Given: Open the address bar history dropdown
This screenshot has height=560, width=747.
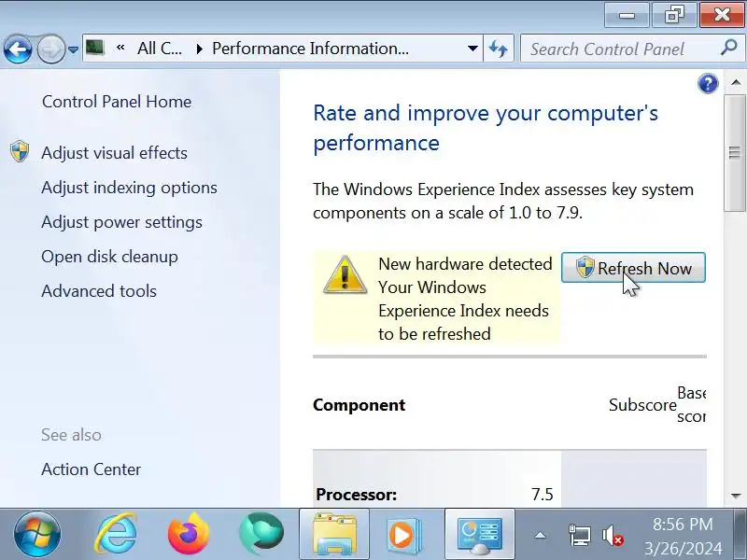Looking at the screenshot, I should tap(472, 49).
